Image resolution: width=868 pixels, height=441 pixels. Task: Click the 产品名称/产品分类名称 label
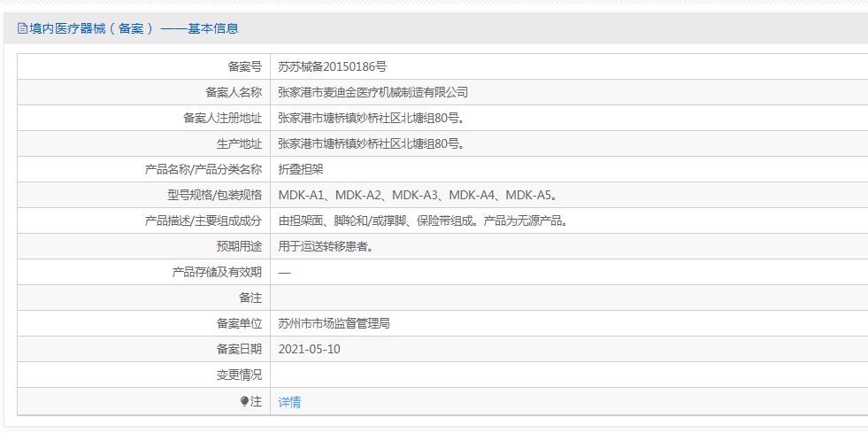click(x=204, y=169)
